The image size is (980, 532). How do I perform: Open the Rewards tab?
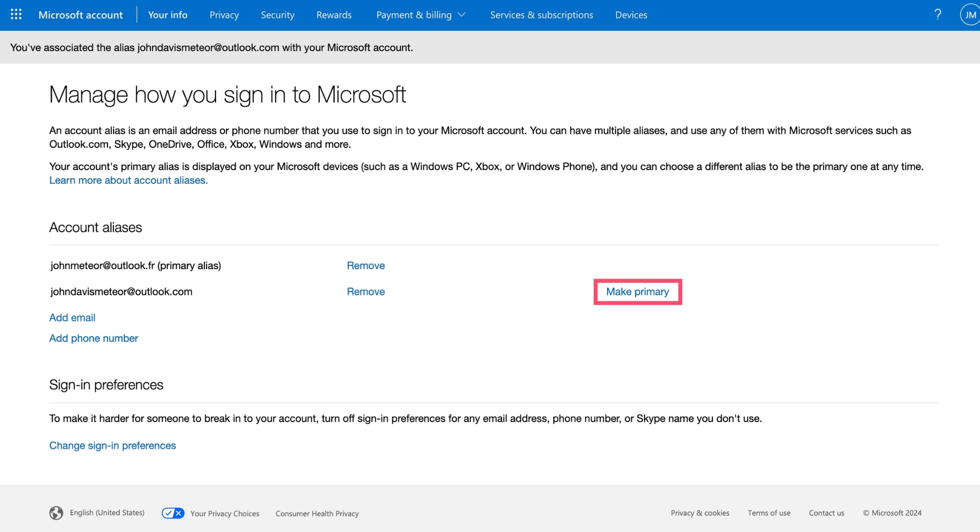pyautogui.click(x=334, y=15)
